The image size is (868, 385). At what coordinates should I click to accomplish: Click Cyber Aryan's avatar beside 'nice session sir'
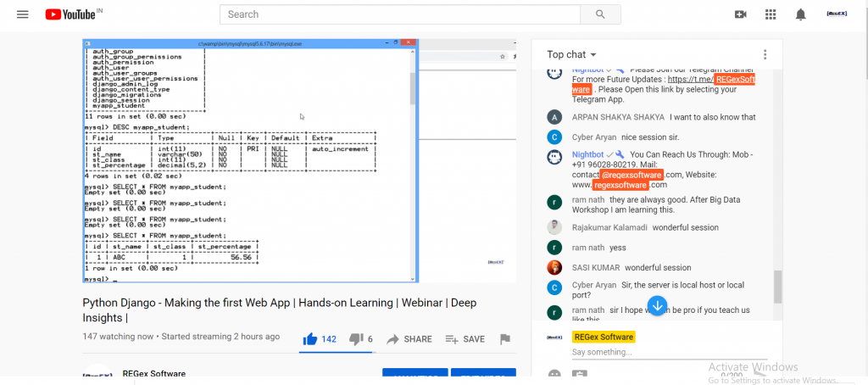click(554, 137)
